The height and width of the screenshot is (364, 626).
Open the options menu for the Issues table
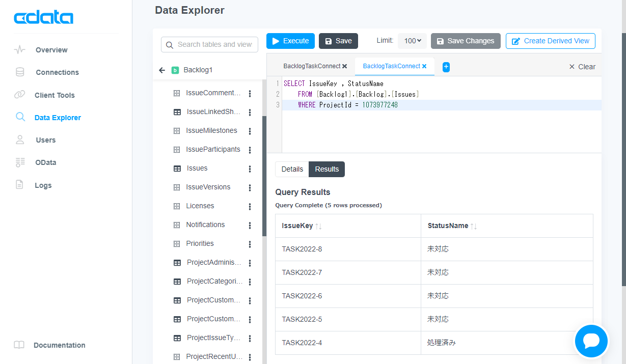click(x=250, y=168)
